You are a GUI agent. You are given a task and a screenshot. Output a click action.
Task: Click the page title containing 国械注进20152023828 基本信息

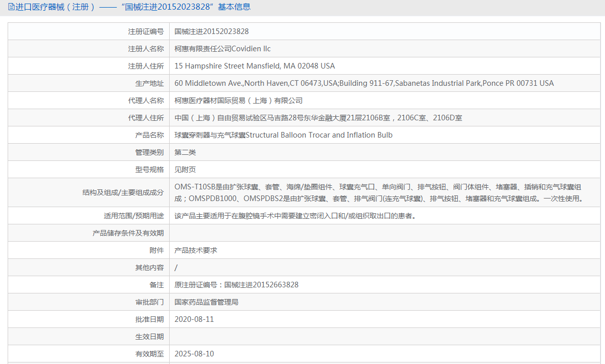point(133,7)
